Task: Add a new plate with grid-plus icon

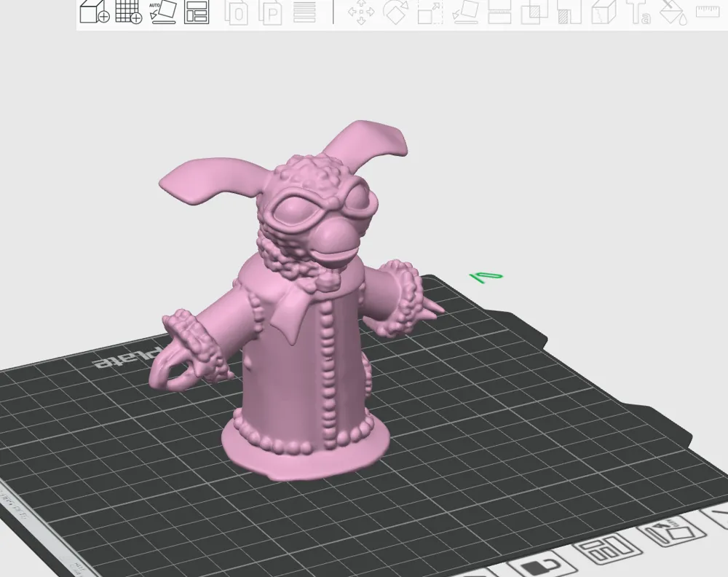Action: coord(129,11)
